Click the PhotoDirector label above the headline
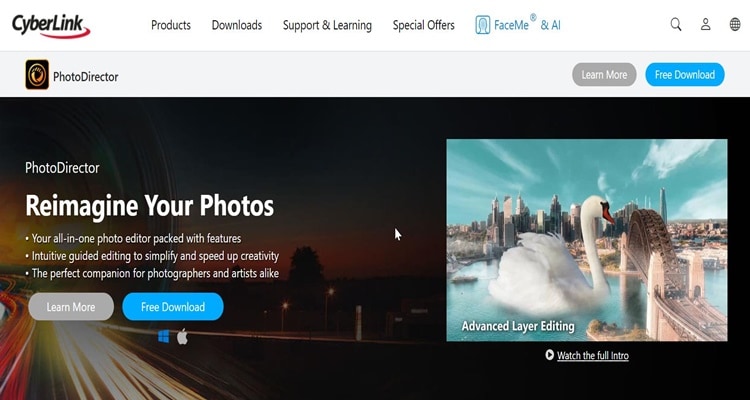 coord(62,168)
